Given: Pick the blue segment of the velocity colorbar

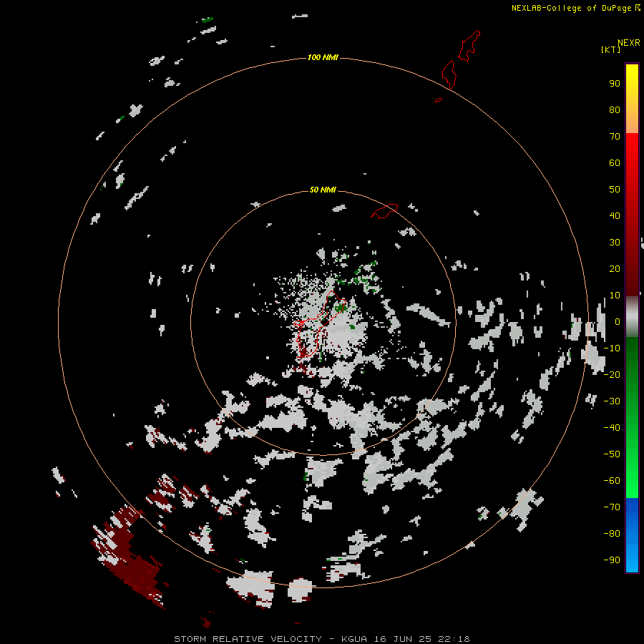Looking at the screenshot, I should tap(632, 534).
